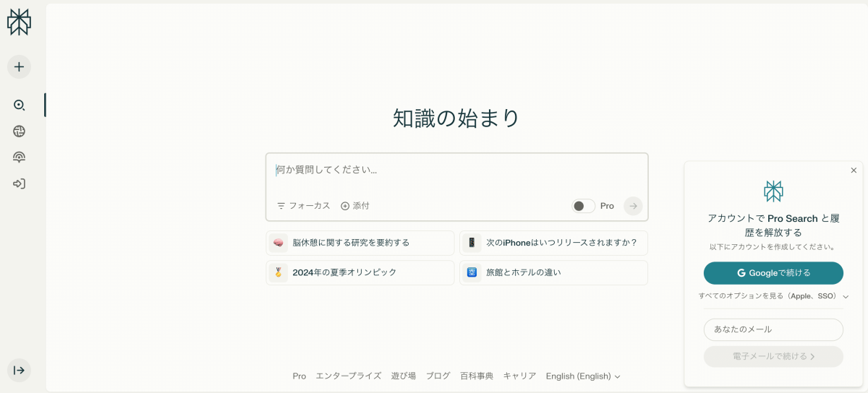Expand すべてのオプションを見る options
868x393 pixels.
click(x=773, y=296)
